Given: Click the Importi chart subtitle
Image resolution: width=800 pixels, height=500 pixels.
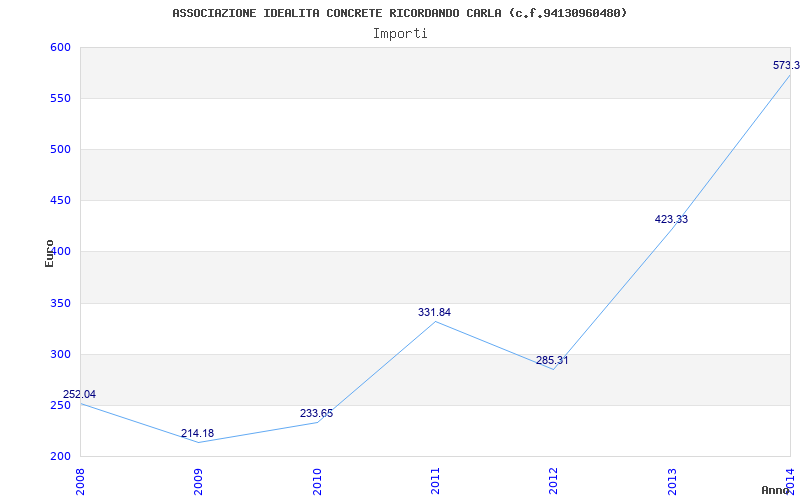Looking at the screenshot, I should pyautogui.click(x=400, y=34).
